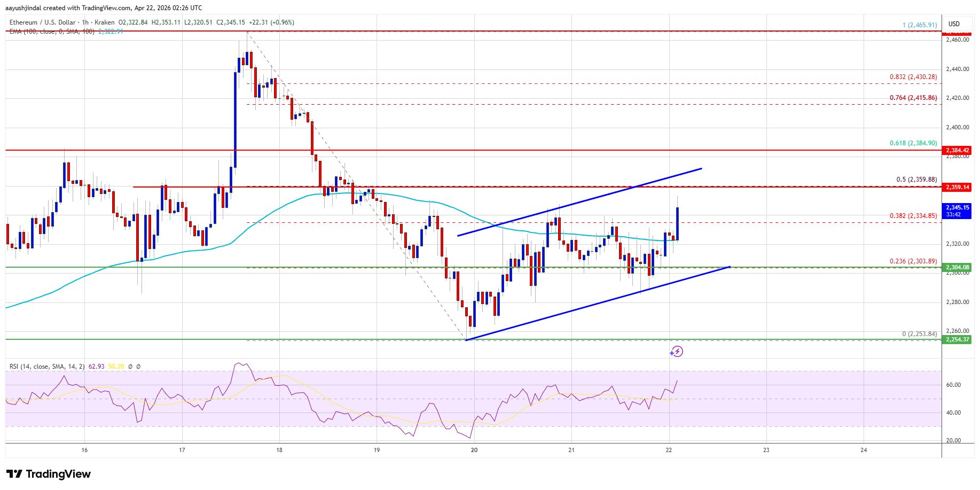The image size is (980, 490).
Task: Click the yellow RSI SMA value 50.20
Action: (x=115, y=367)
